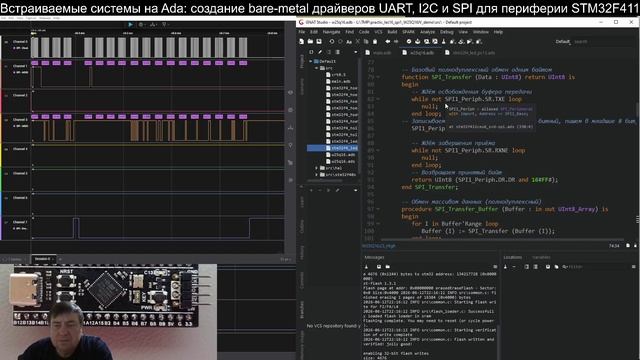Expand the src\hal folder
Image resolution: width=640 pixels, height=360 pixels.
click(316, 168)
